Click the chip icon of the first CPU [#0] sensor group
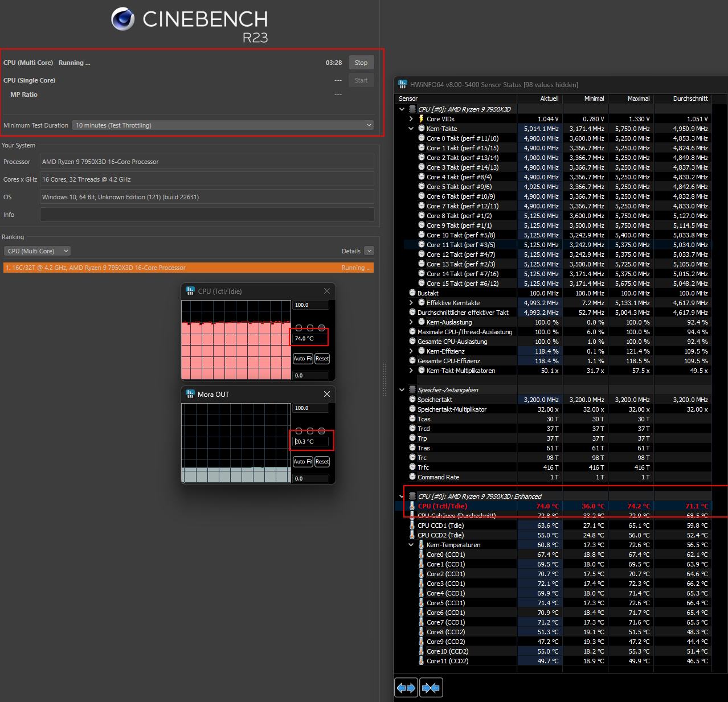 412,109
